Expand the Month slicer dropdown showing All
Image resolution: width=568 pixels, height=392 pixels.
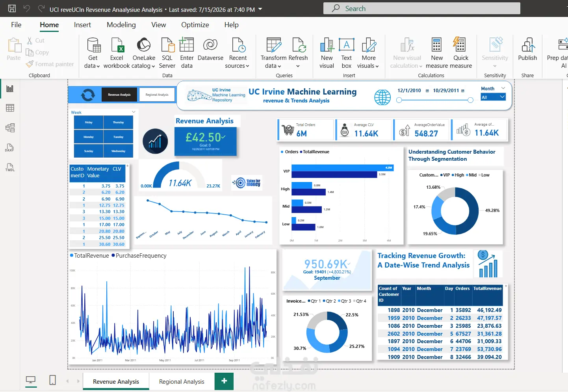point(493,97)
